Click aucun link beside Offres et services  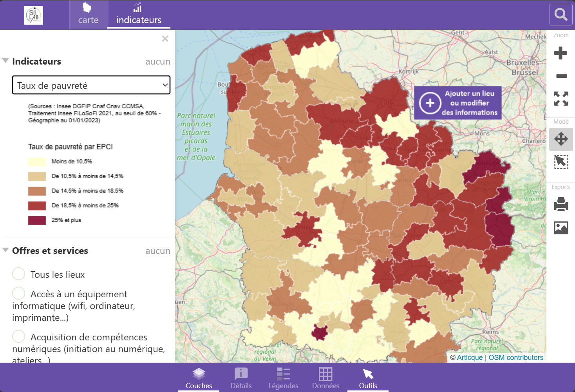(158, 251)
